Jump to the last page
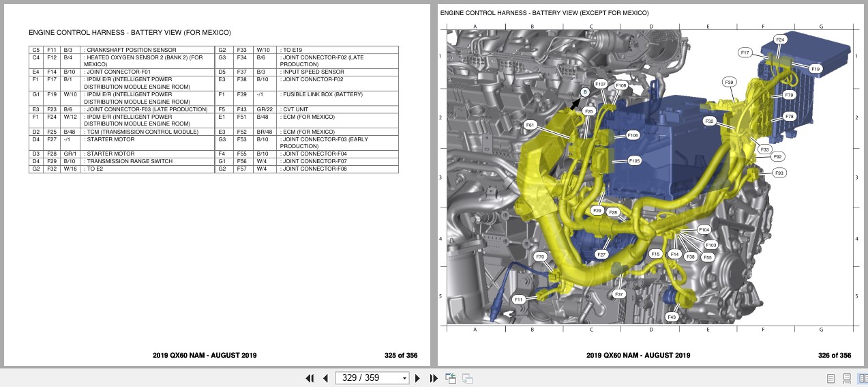868x387 pixels. click(x=434, y=378)
